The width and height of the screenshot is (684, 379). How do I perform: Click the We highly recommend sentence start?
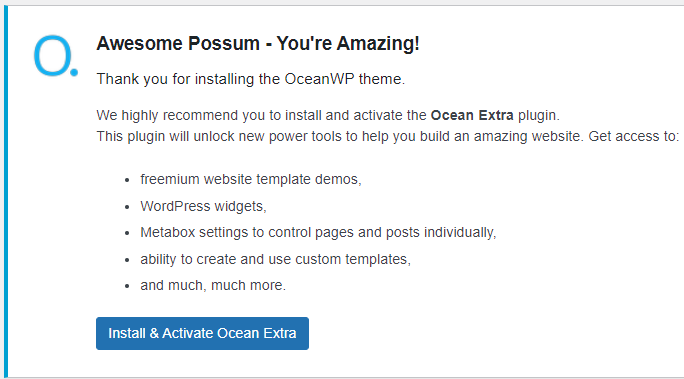coord(166,115)
